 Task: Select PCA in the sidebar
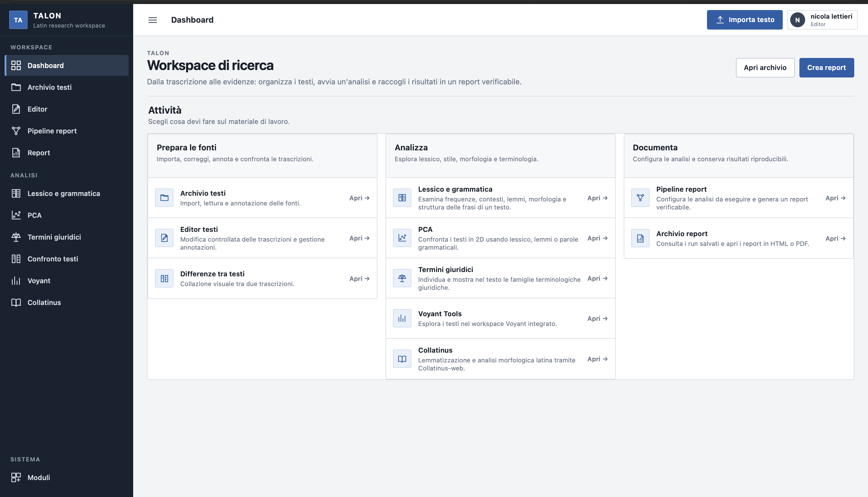(67, 215)
